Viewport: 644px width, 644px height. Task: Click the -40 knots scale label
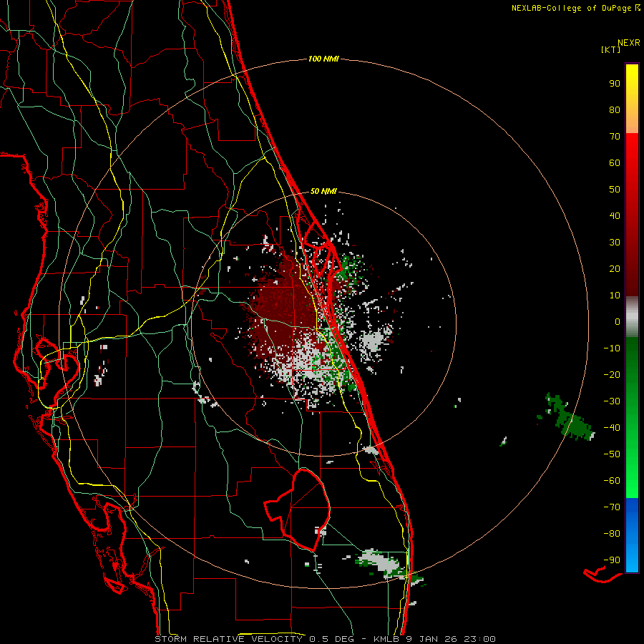(x=612, y=428)
